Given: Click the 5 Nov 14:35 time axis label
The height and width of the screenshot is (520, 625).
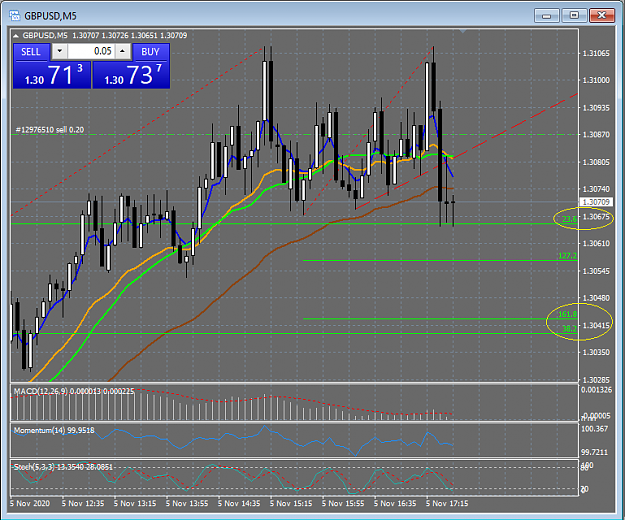Looking at the screenshot, I should 239,504.
